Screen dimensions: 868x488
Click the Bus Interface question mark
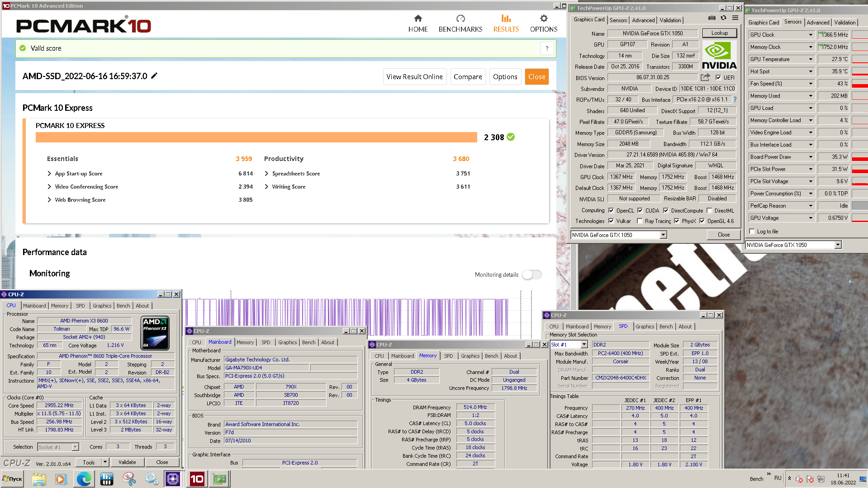(735, 99)
